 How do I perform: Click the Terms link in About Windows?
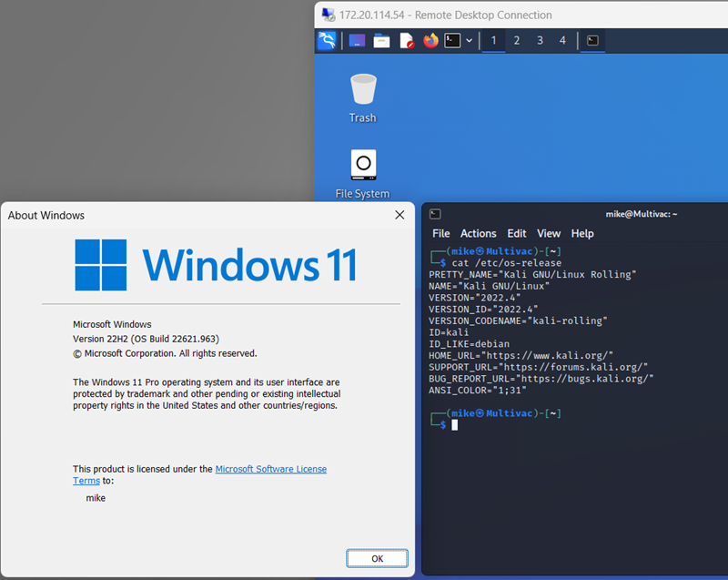tap(86, 481)
